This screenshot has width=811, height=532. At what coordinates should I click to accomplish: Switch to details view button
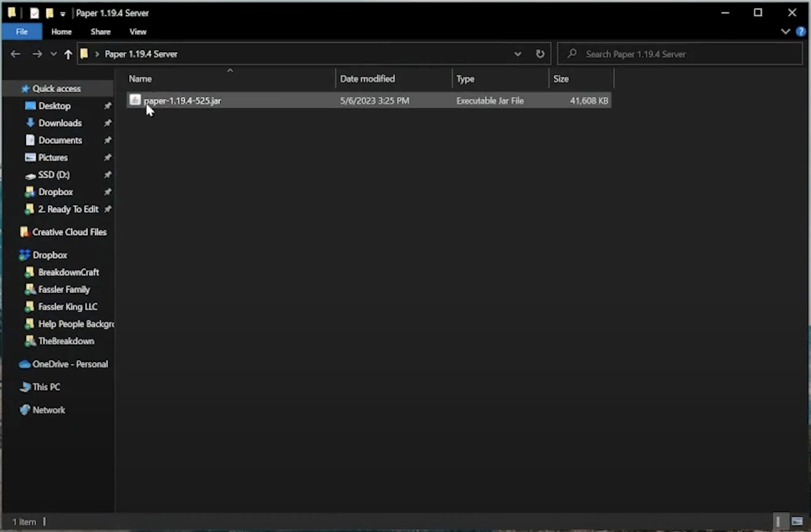click(x=779, y=521)
